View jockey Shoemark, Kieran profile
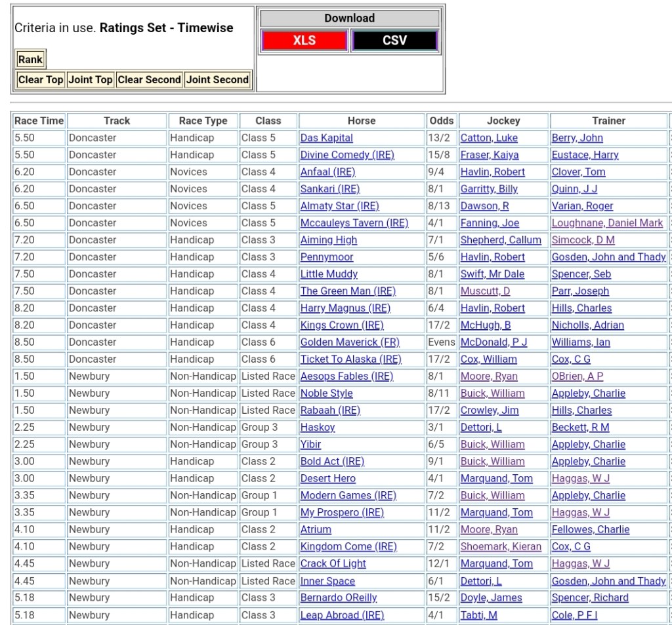Viewport: 672px width, 625px height. 501,547
